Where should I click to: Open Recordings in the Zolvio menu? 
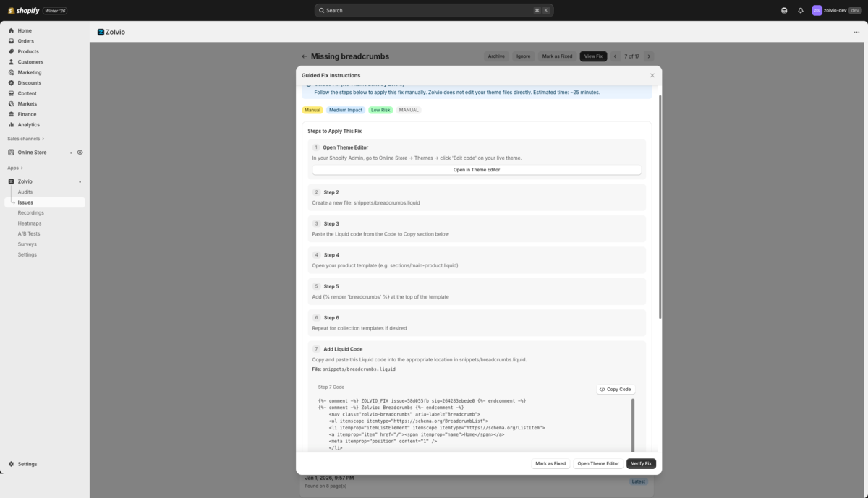pos(30,212)
